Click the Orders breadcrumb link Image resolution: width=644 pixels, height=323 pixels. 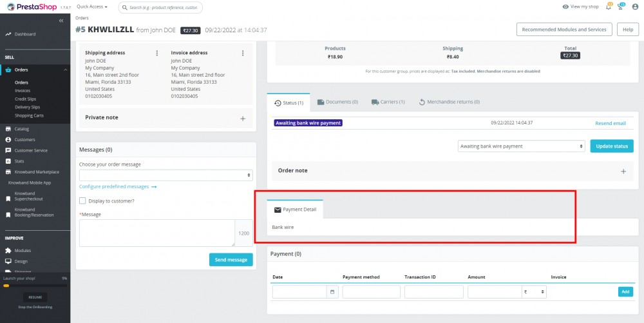[82, 18]
